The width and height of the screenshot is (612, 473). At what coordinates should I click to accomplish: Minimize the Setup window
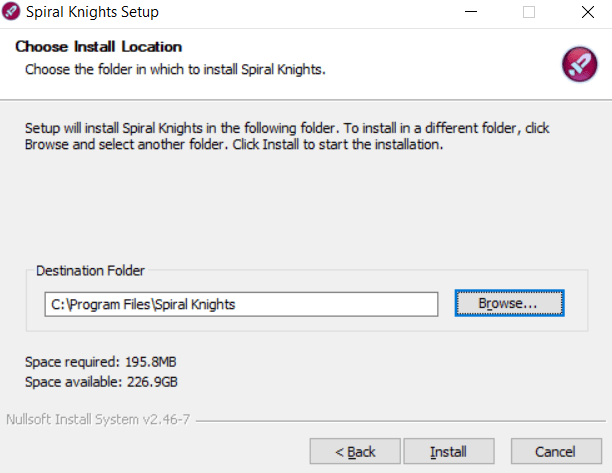click(x=471, y=12)
